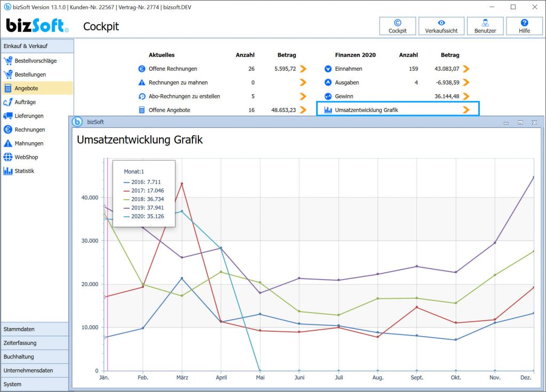This screenshot has width=546, height=392.
Task: Click the Einnahmen amount 43.083,07
Action: 447,69
